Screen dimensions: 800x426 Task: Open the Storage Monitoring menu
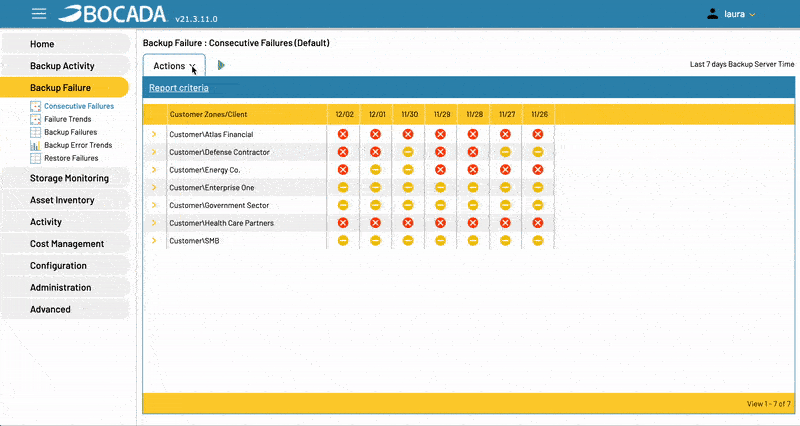click(x=65, y=178)
